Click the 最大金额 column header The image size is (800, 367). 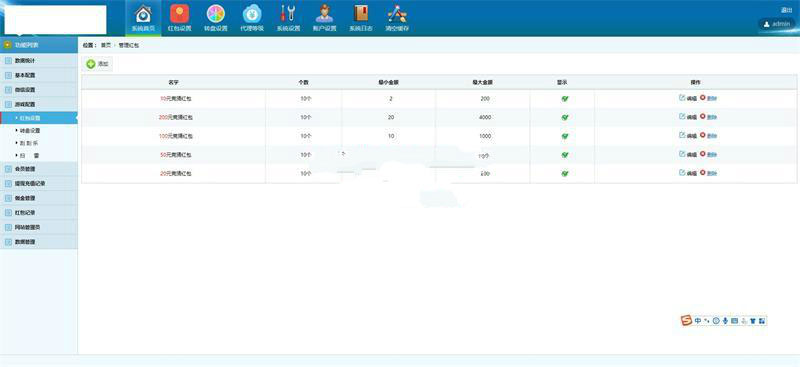pyautogui.click(x=482, y=82)
